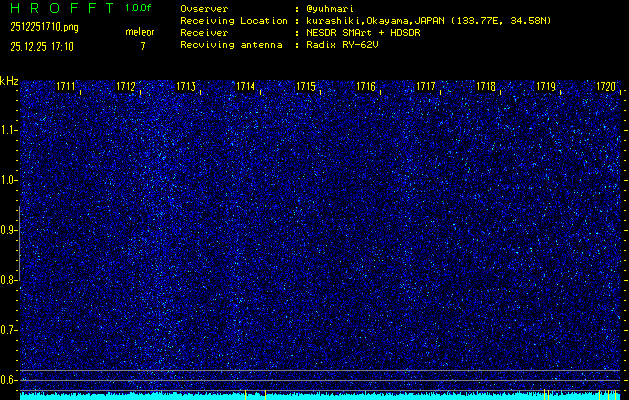Click the 1720 time marker

point(606,88)
